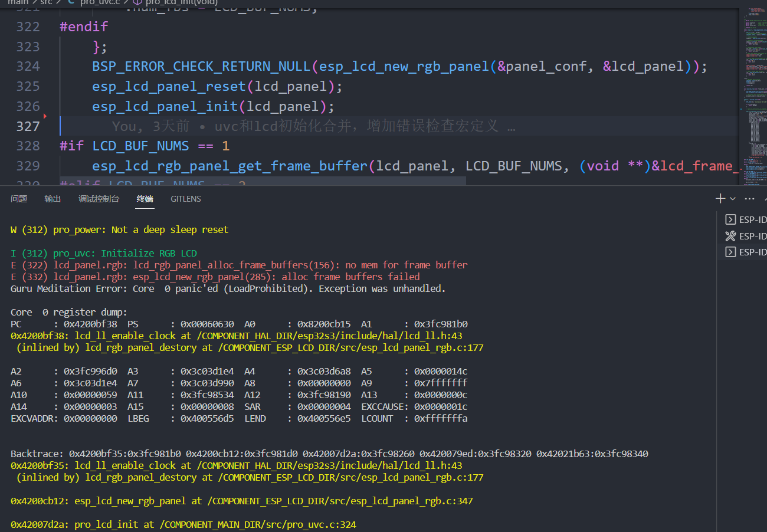Open esp_lcd_panel_rgb.c:347 path in terminal
Image resolution: width=767 pixels, height=532 pixels.
point(340,501)
